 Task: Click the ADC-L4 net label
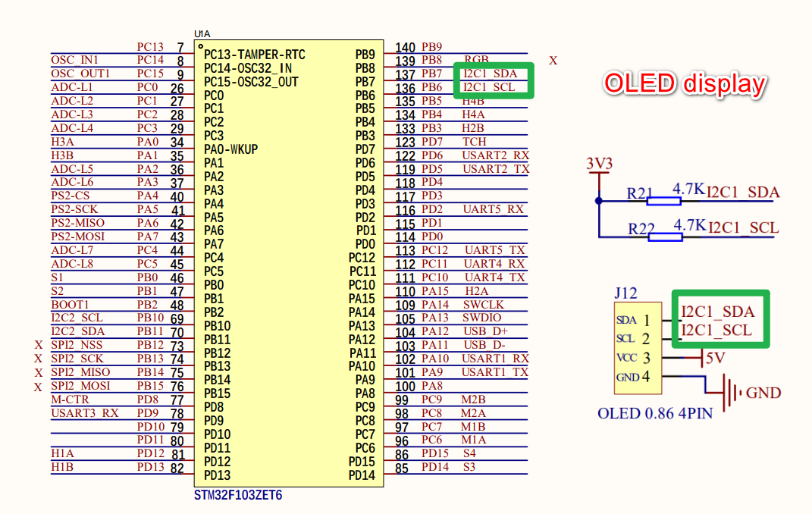point(72,128)
